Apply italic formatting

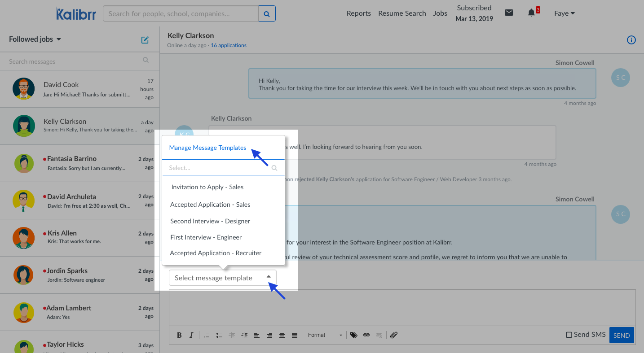[191, 335]
